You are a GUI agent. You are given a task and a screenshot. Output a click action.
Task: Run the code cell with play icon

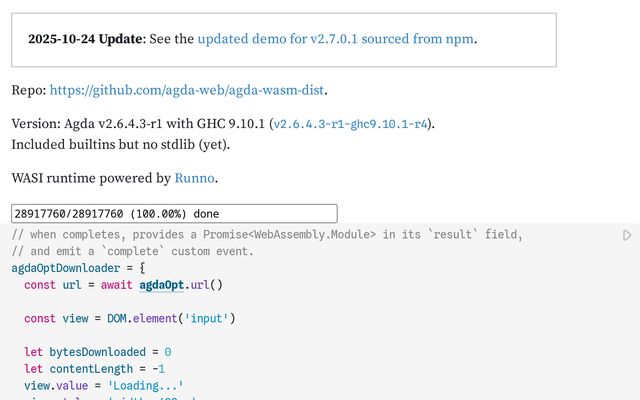(627, 236)
